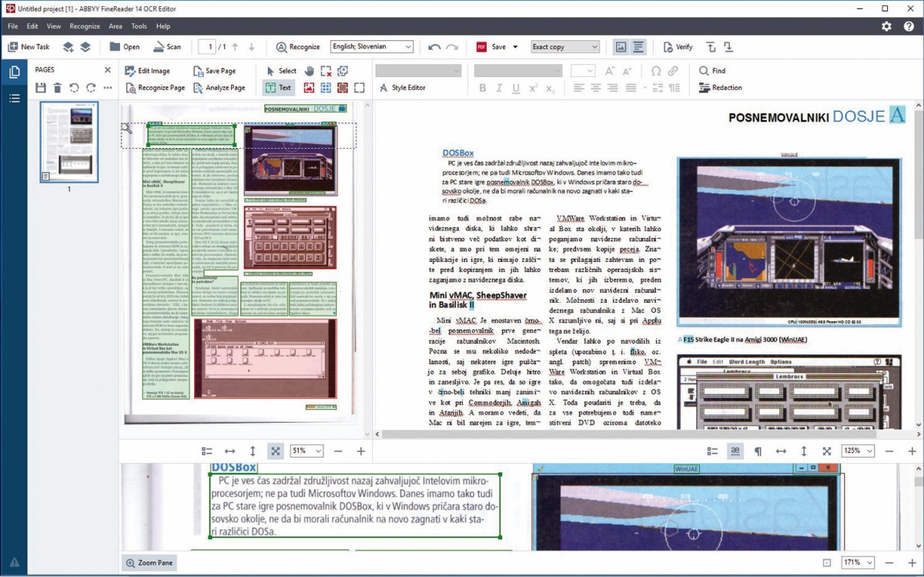Click the add layers icon beside New Task
Viewport: 924px width, 577px height.
click(68, 47)
